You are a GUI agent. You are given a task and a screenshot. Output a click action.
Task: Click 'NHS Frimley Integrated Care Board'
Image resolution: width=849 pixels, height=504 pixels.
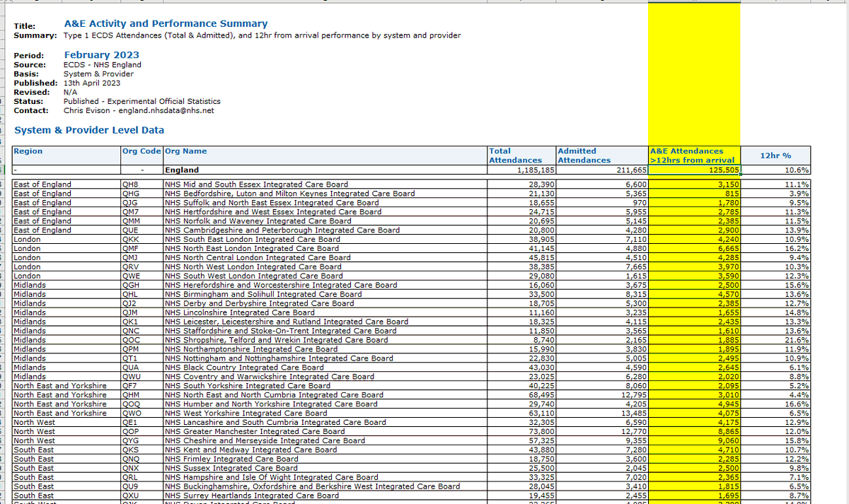click(x=325, y=459)
